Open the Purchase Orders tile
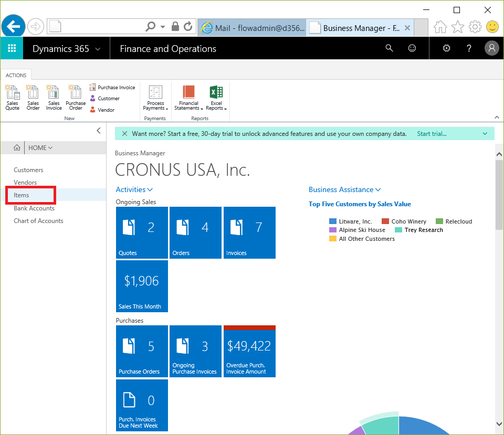 142,351
